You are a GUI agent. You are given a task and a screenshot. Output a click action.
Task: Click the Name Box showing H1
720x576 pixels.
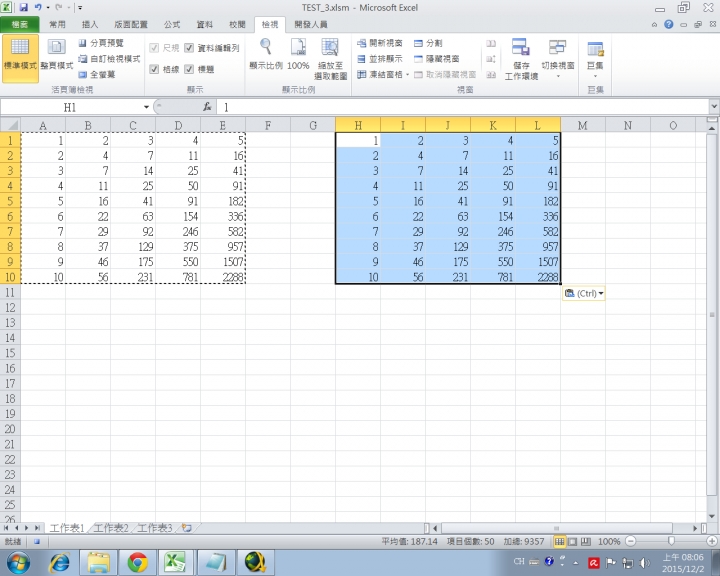[x=71, y=107]
